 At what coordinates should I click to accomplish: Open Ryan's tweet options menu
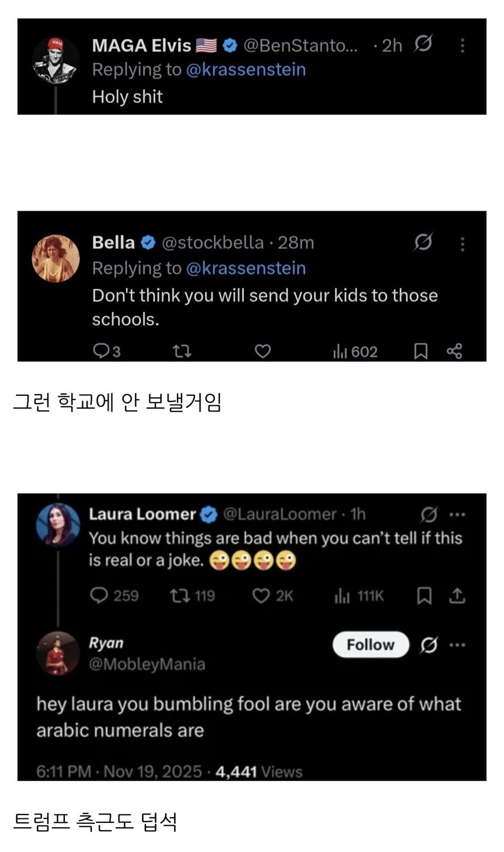pyautogui.click(x=456, y=645)
